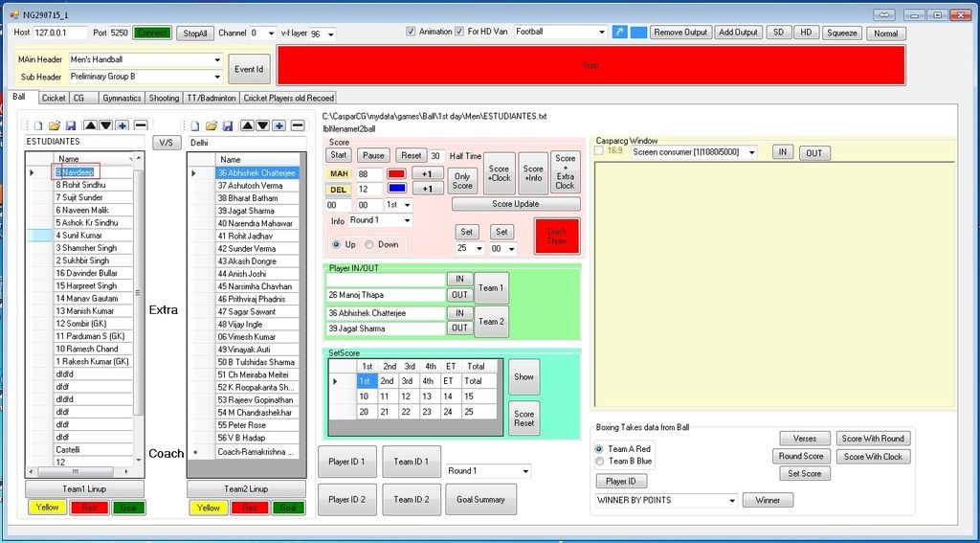The image size is (980, 543).
Task: Click the new file icon above ESTUDIANTES list
Action: pyautogui.click(x=38, y=125)
